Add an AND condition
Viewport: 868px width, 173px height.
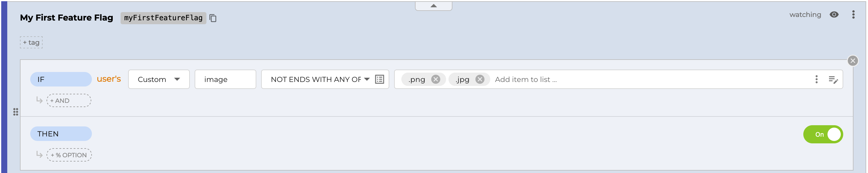pos(69,100)
